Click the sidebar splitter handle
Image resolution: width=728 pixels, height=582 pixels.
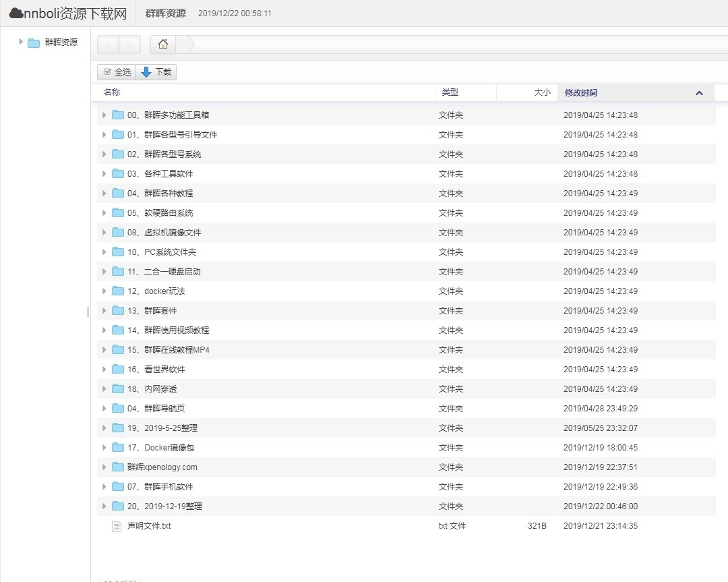88,312
